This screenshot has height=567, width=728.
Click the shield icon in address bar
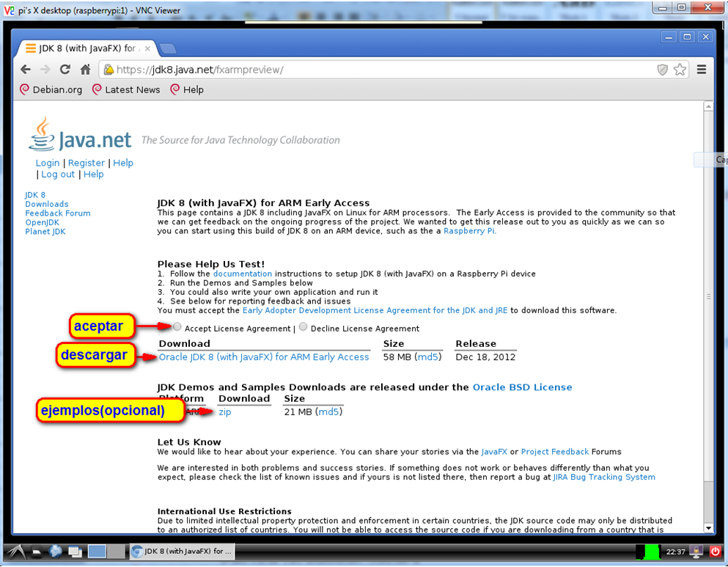pyautogui.click(x=662, y=70)
